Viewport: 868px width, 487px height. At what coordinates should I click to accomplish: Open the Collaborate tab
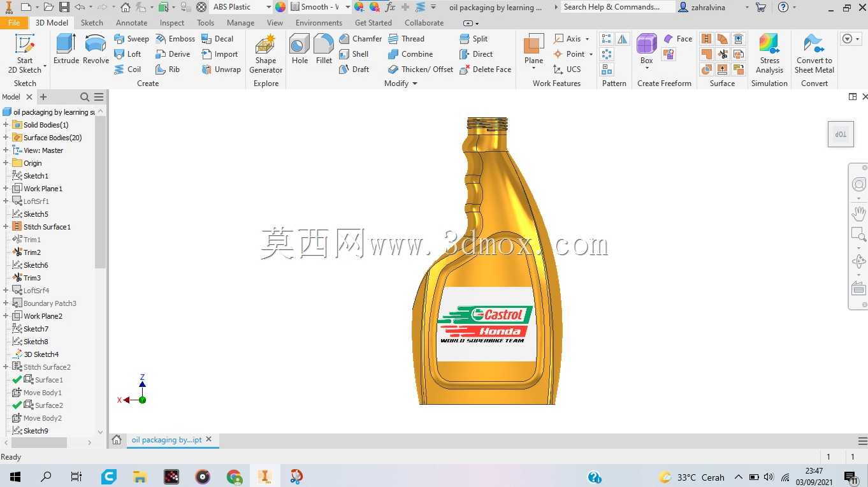(424, 23)
